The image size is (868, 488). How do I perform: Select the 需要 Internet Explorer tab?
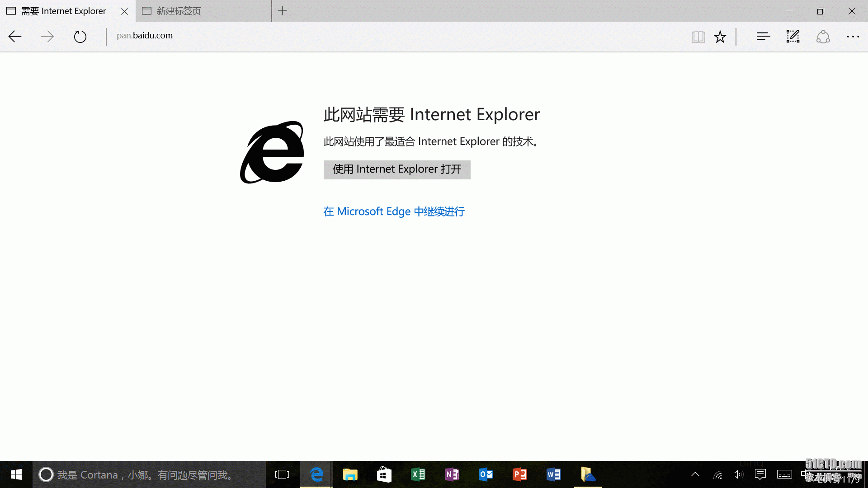click(x=63, y=11)
